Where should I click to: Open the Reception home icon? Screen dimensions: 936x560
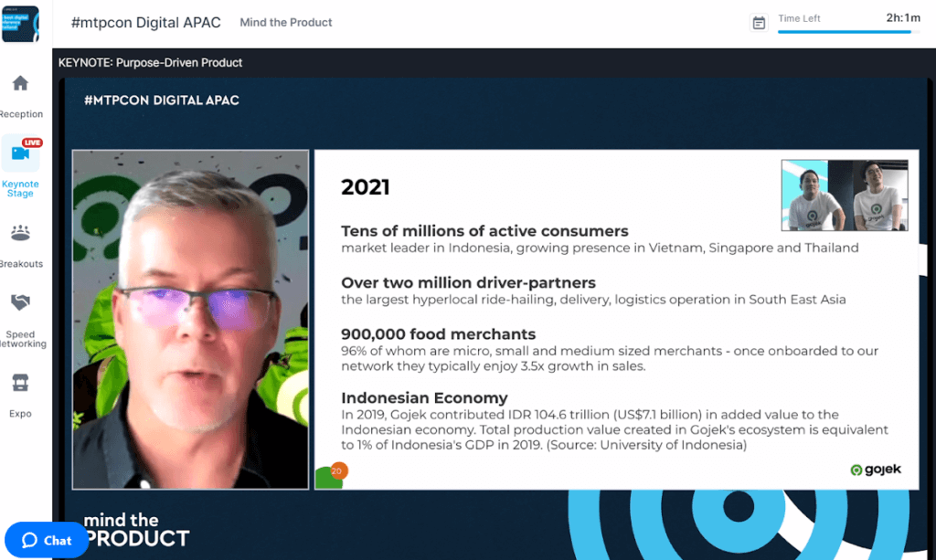coord(20,84)
